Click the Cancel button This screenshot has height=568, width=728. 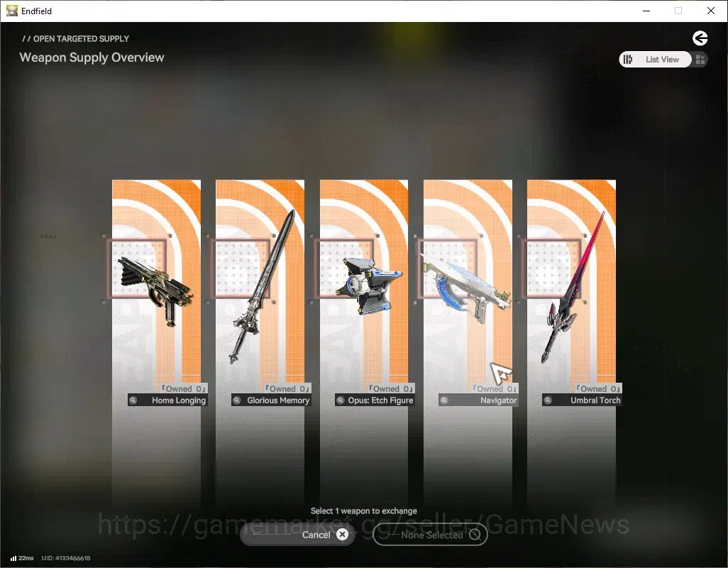pos(297,535)
